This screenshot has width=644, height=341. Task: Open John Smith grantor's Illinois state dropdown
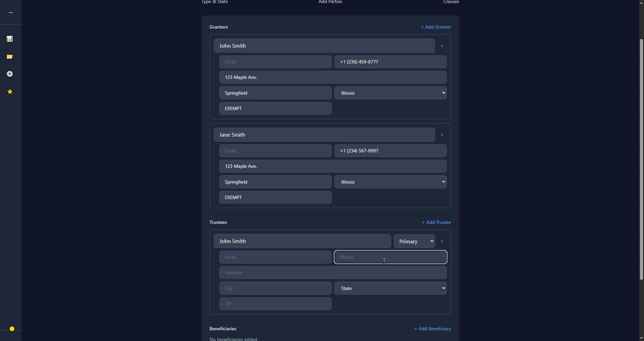pos(390,93)
